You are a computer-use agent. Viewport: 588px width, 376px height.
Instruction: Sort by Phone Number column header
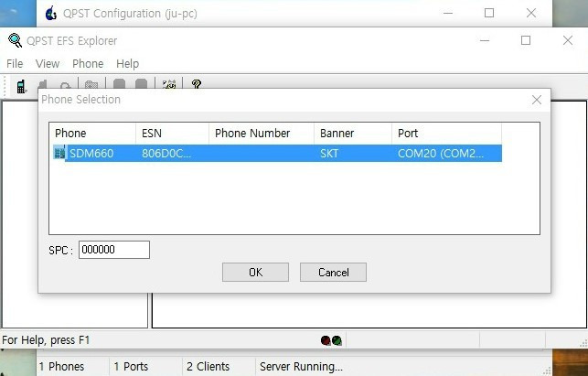coord(262,134)
